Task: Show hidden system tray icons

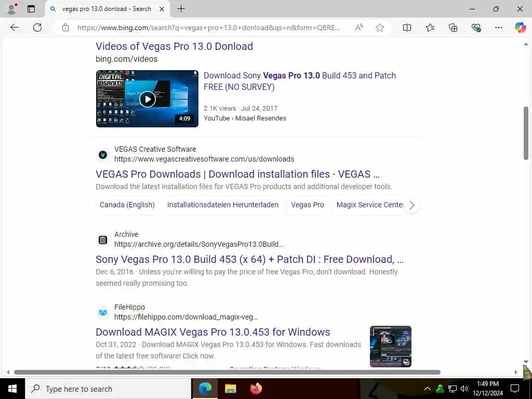Action: pyautogui.click(x=428, y=389)
